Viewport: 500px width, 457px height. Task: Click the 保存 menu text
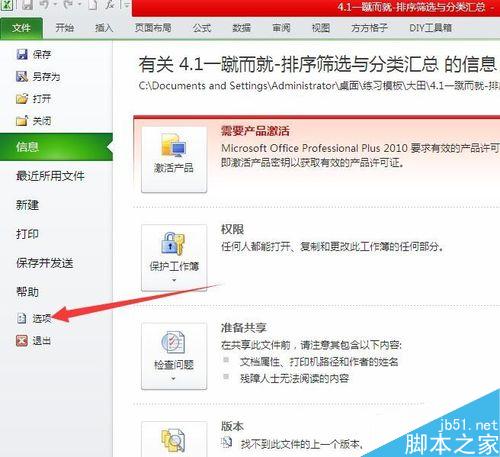[42, 54]
